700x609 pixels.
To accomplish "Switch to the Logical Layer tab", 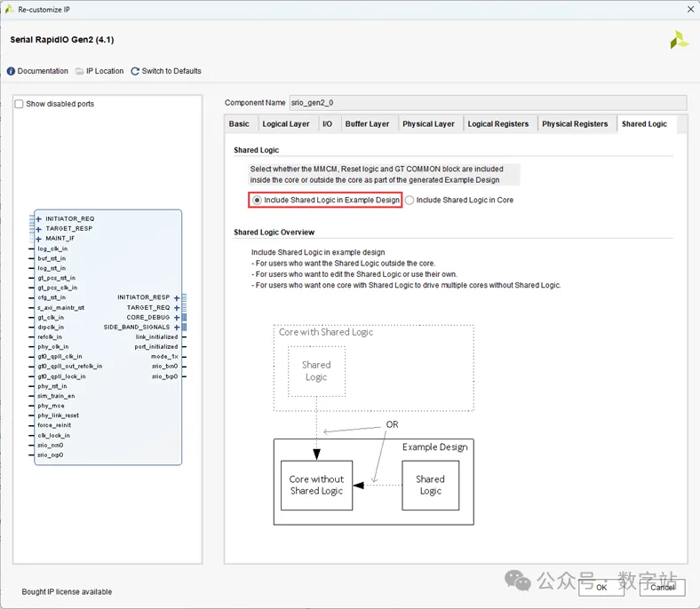I will pyautogui.click(x=286, y=124).
